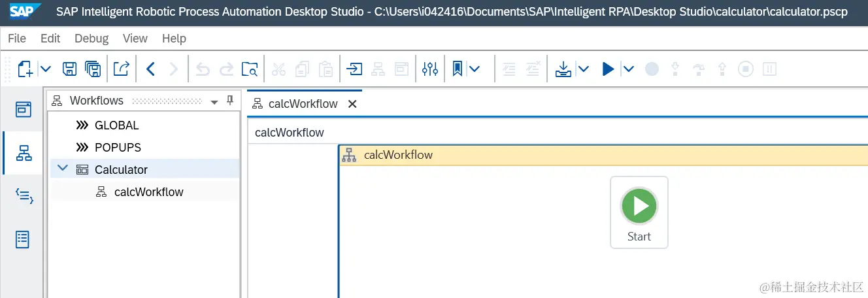Click the Save toolbar icon
Screen dimensions: 868x298
pyautogui.click(x=69, y=69)
